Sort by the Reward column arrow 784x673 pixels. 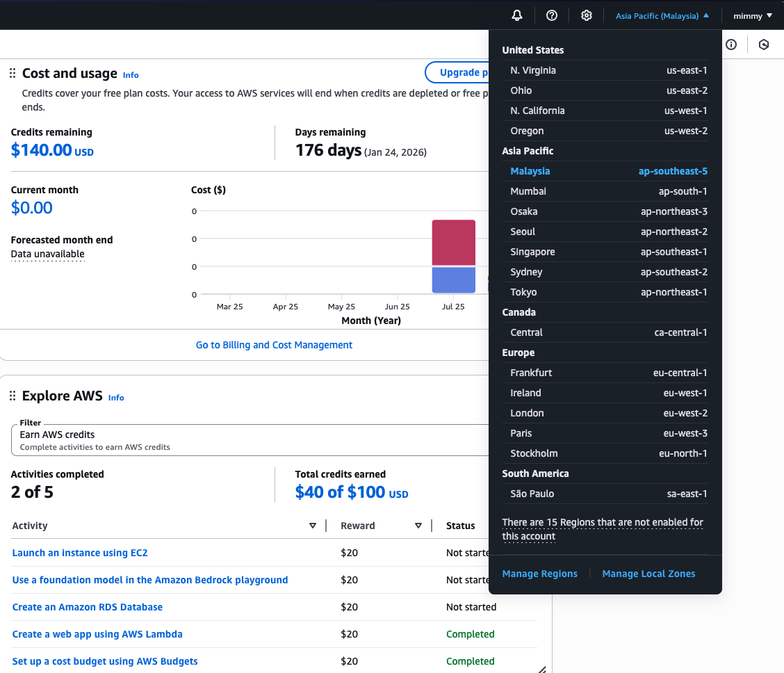tap(418, 526)
